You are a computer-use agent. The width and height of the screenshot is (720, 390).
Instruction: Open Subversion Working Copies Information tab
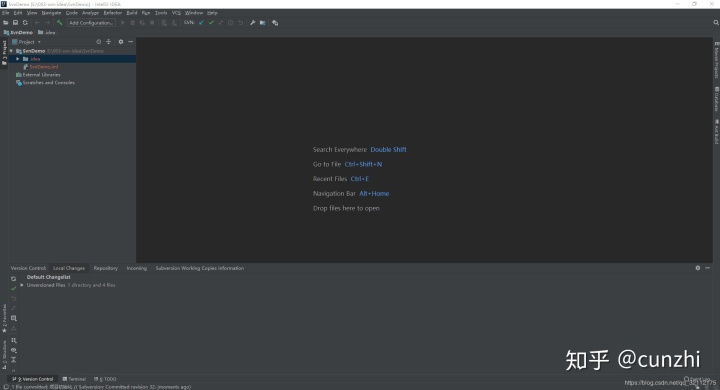point(200,268)
